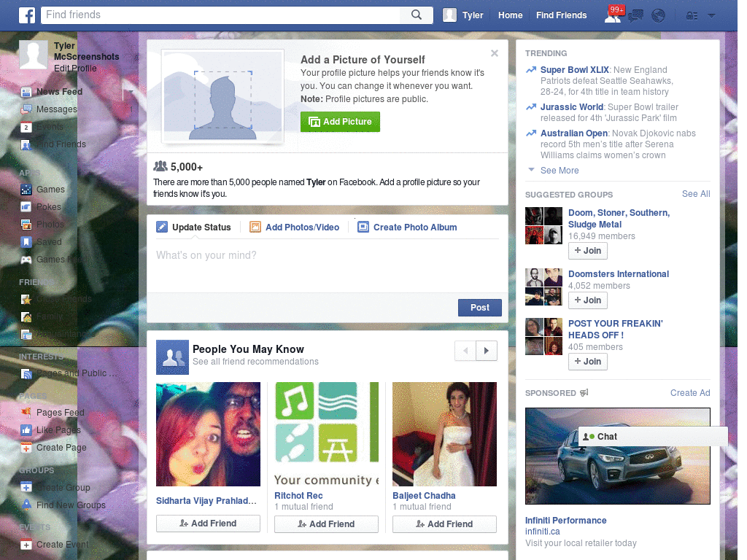Select the Add Photos/Video tab
This screenshot has height=560, width=747.
[295, 227]
